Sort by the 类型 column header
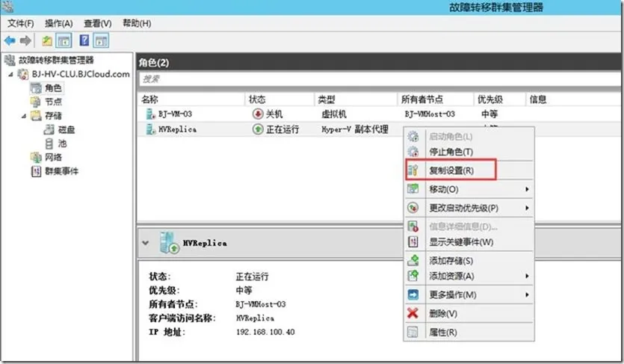The width and height of the screenshot is (624, 364). [x=356, y=99]
